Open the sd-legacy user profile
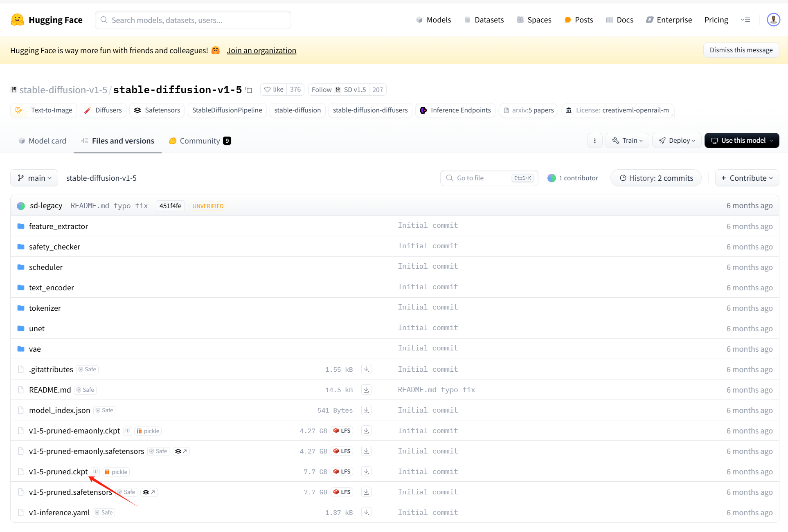The image size is (788, 532). 46,206
